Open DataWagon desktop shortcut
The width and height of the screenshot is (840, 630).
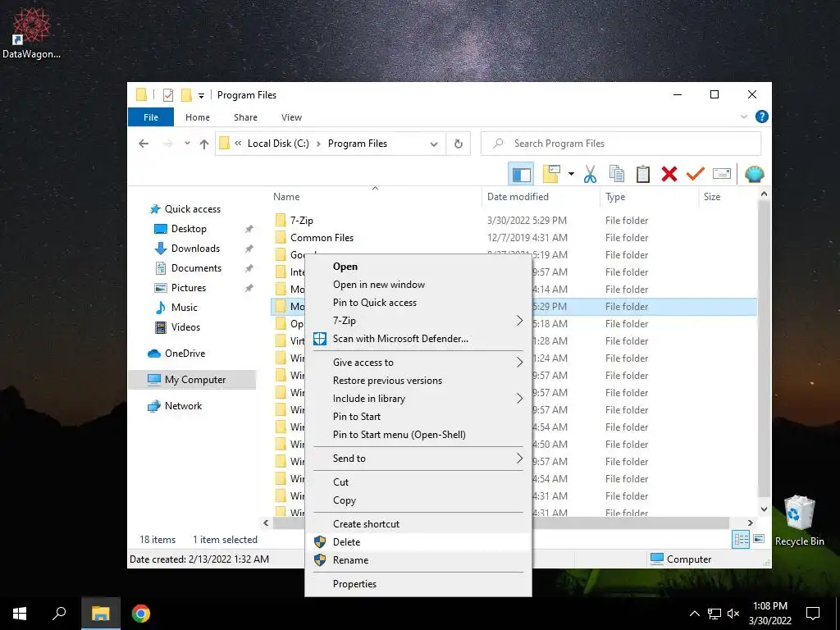click(x=32, y=32)
